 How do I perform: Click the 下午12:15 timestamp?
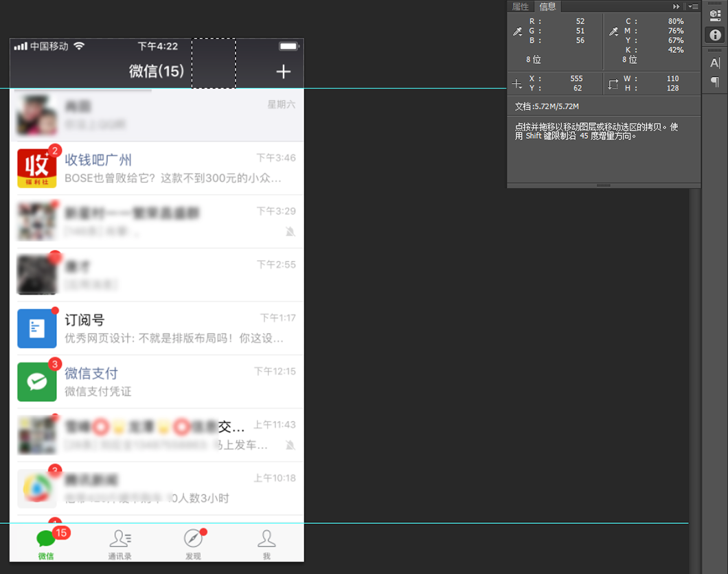(x=275, y=371)
